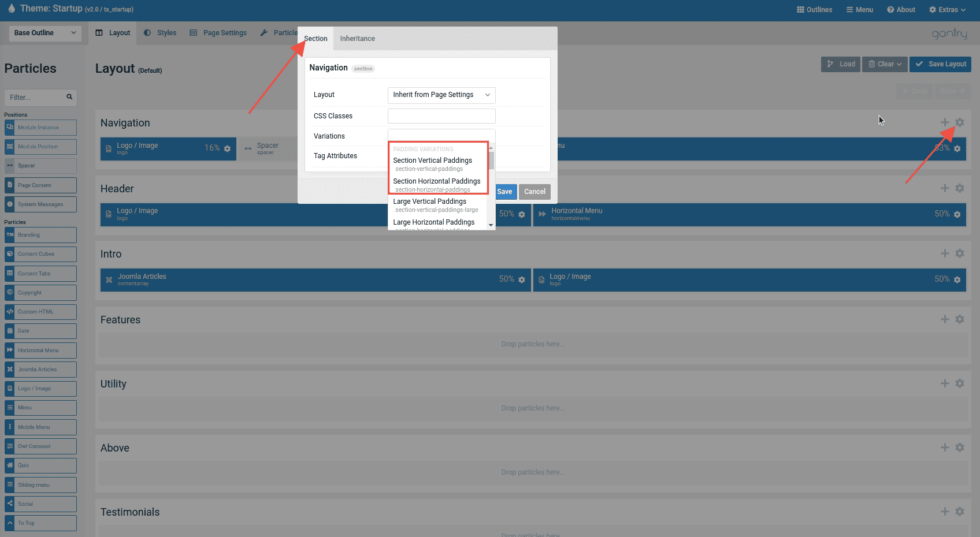Viewport: 980px width, 537px height.
Task: Select the Owl Carousel particle
Action: click(40, 446)
